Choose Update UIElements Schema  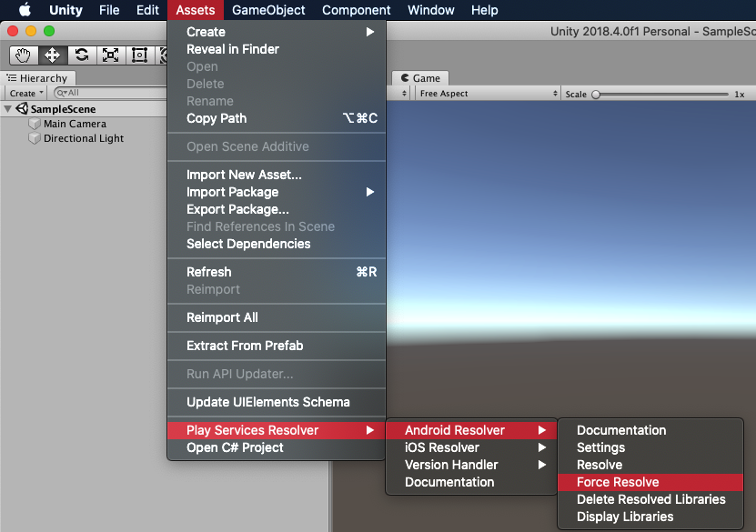[277, 402]
